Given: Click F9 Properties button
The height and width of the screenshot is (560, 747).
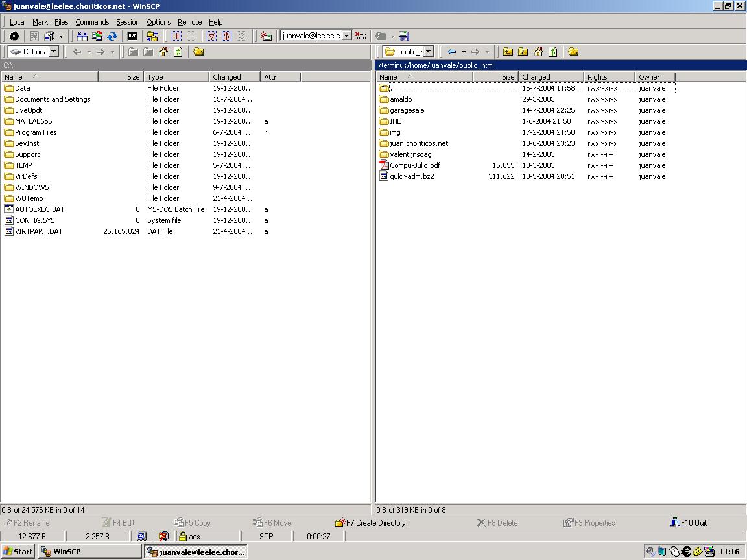Looking at the screenshot, I should 589,523.
